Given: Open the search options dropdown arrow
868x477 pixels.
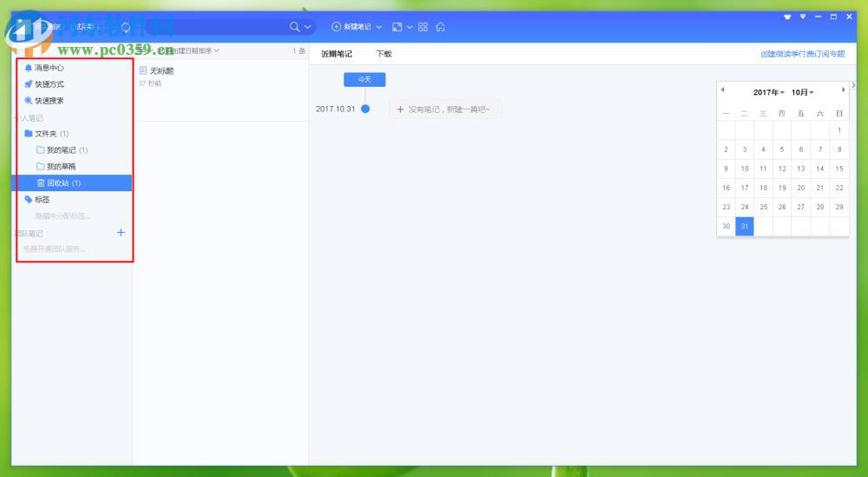Looking at the screenshot, I should click(x=307, y=27).
